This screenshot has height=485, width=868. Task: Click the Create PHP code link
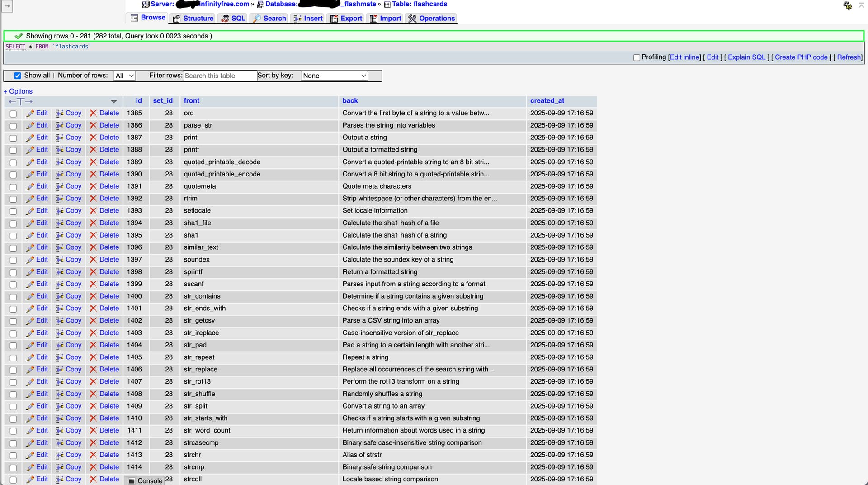(801, 57)
